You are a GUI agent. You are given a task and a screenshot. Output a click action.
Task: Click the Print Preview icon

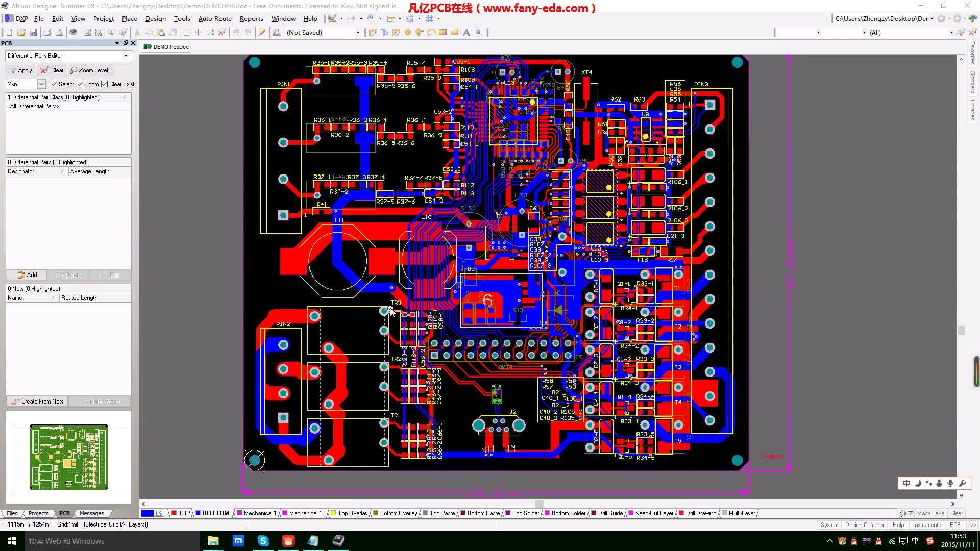[x=60, y=32]
